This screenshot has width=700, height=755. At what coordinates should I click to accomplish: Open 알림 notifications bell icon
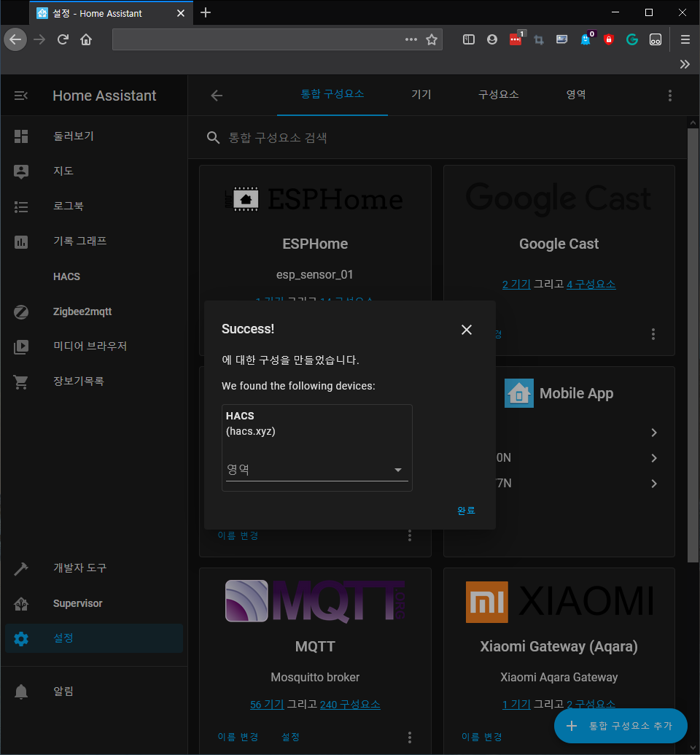[x=21, y=692]
